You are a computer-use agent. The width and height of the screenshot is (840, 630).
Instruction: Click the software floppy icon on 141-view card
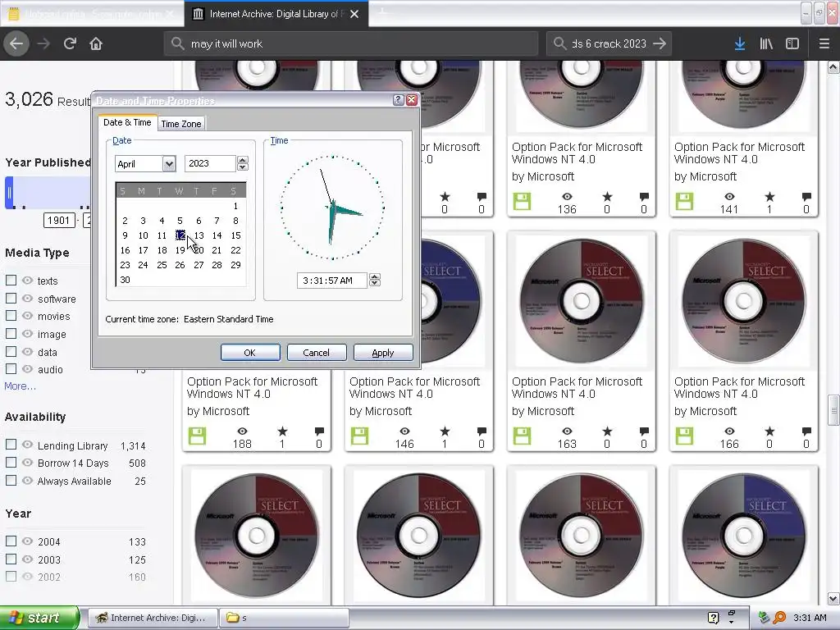pos(684,202)
